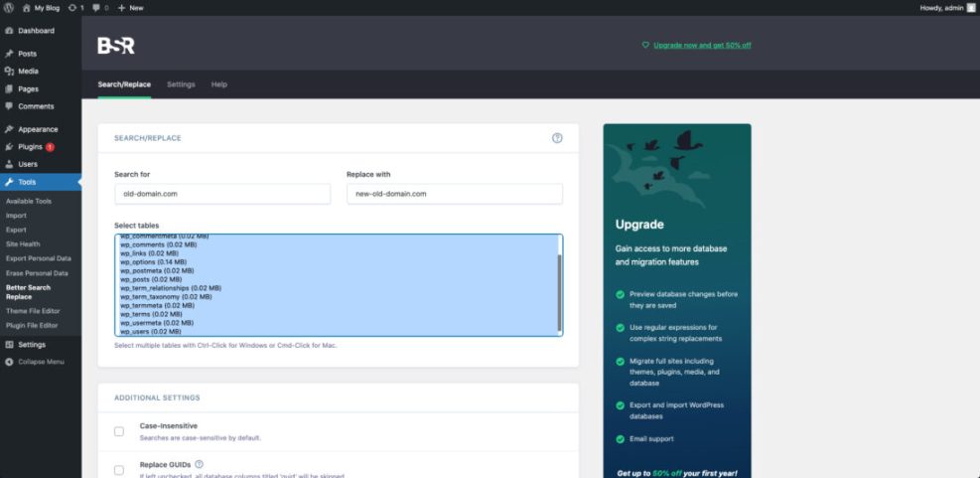Viewport: 980px width, 478px height.
Task: Open Site Health submenu item
Action: [x=23, y=244]
